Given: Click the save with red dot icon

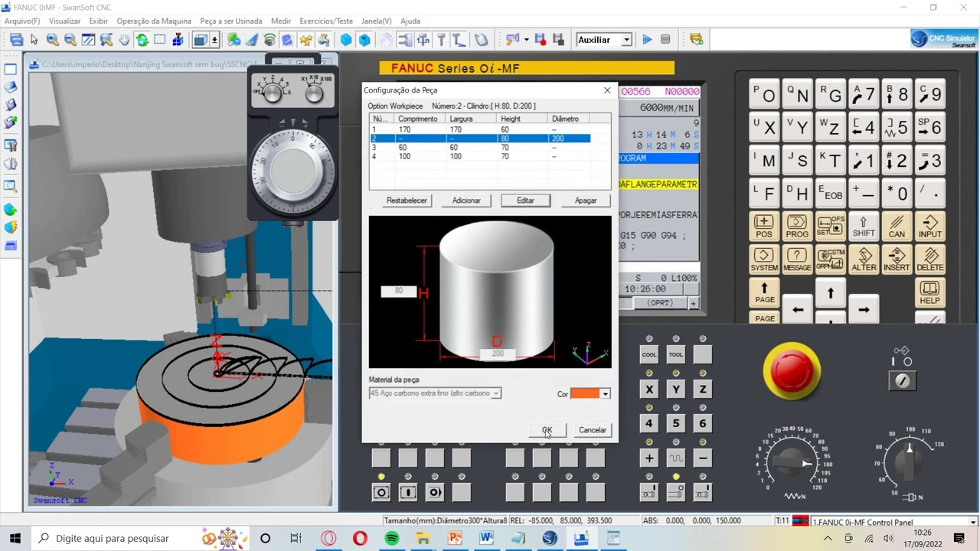Looking at the screenshot, I should 541,40.
